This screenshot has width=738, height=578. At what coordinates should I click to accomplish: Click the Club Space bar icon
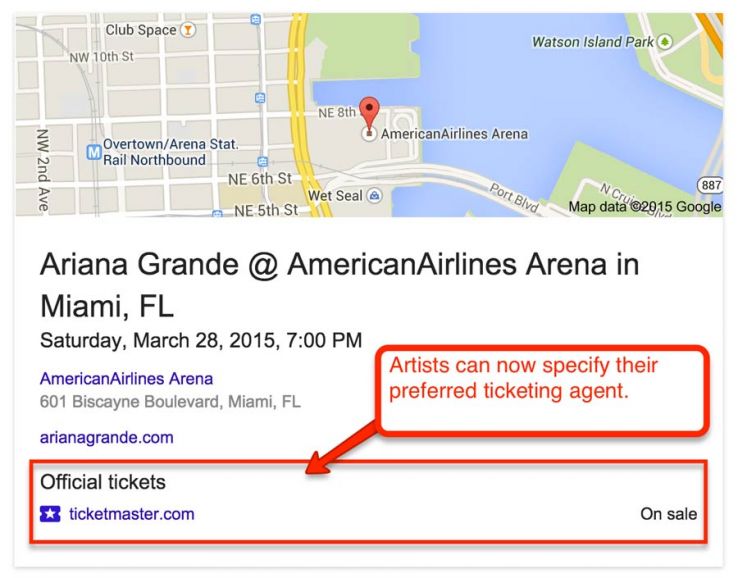(x=187, y=30)
